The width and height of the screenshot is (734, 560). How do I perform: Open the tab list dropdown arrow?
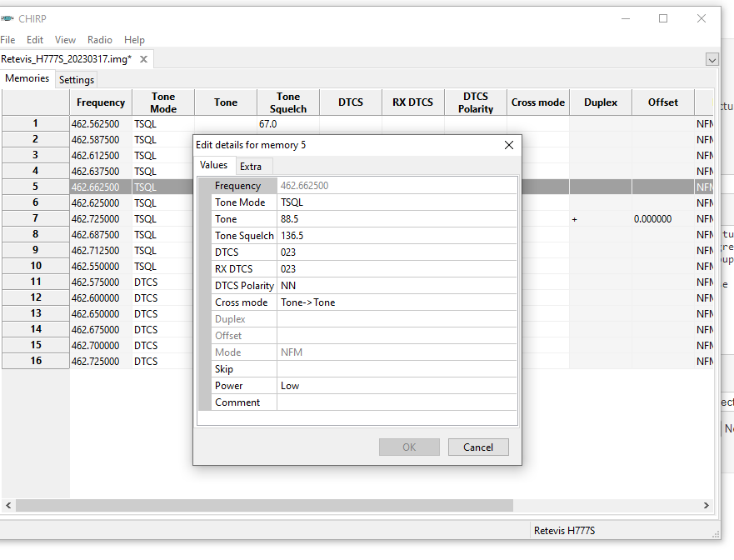[712, 59]
